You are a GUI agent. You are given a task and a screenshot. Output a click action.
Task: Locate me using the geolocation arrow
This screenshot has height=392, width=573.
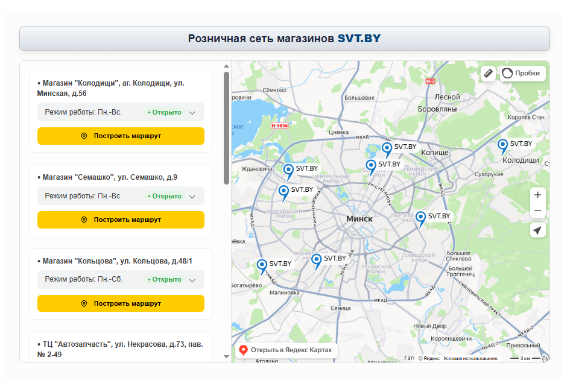click(x=537, y=230)
